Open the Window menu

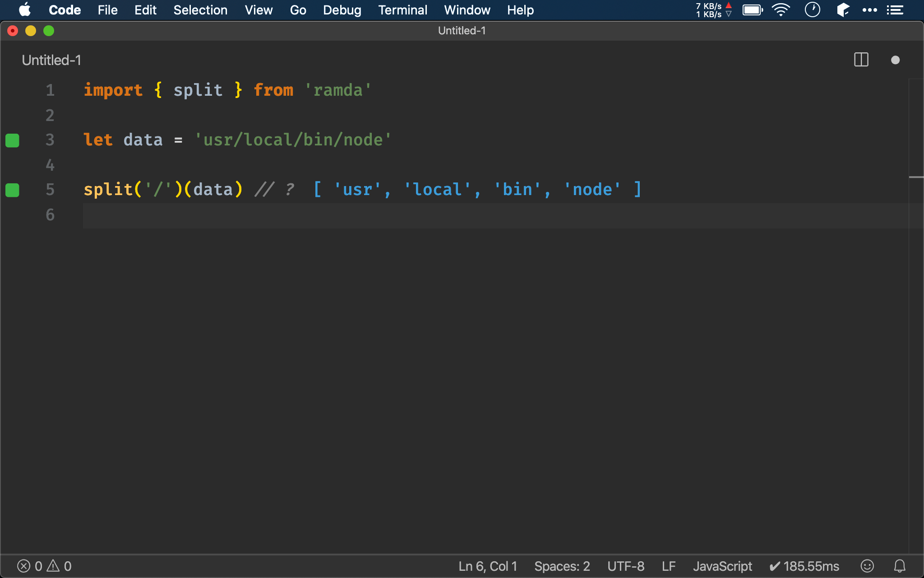point(467,10)
